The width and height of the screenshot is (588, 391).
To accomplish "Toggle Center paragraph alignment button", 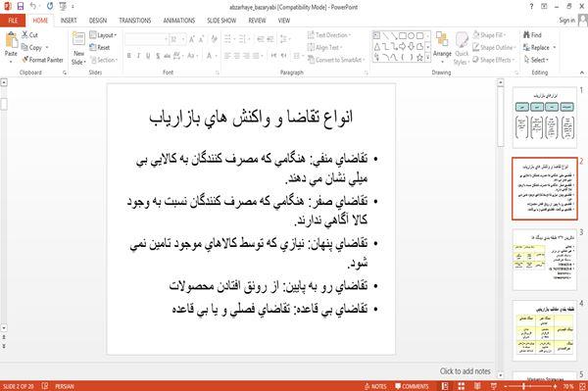I will tap(237, 56).
